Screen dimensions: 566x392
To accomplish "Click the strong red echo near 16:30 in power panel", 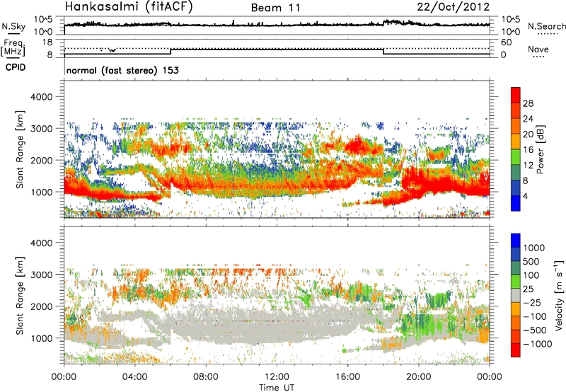I will pyautogui.click(x=356, y=146).
